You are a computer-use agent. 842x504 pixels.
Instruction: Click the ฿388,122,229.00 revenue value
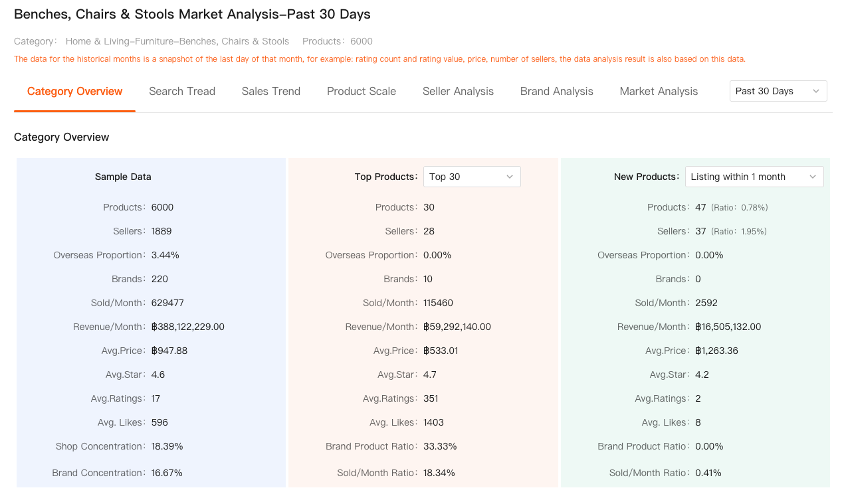point(188,327)
